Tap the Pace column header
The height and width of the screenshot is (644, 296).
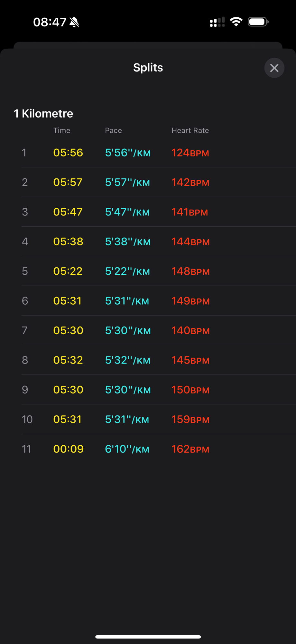113,130
